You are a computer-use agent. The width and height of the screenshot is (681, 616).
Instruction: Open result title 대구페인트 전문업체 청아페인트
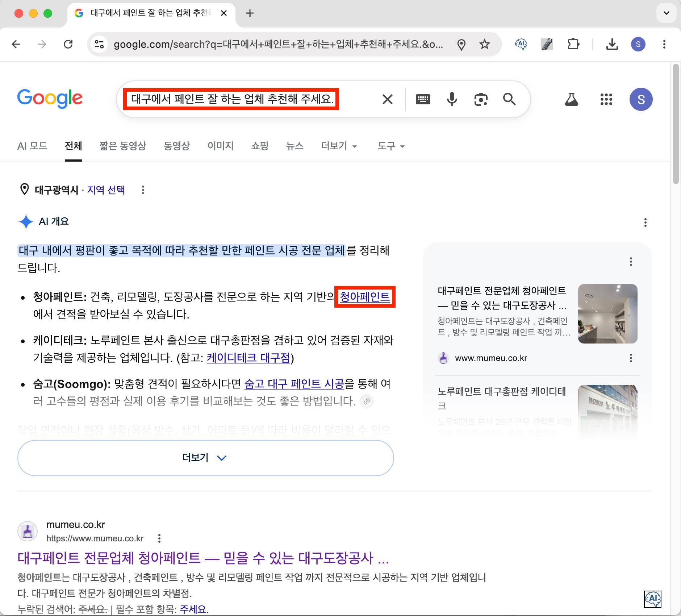(x=203, y=558)
